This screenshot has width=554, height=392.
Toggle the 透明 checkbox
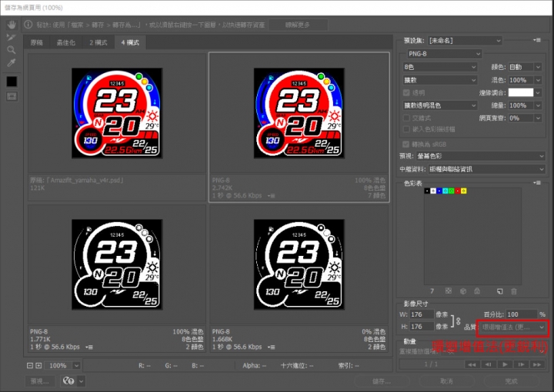click(406, 93)
